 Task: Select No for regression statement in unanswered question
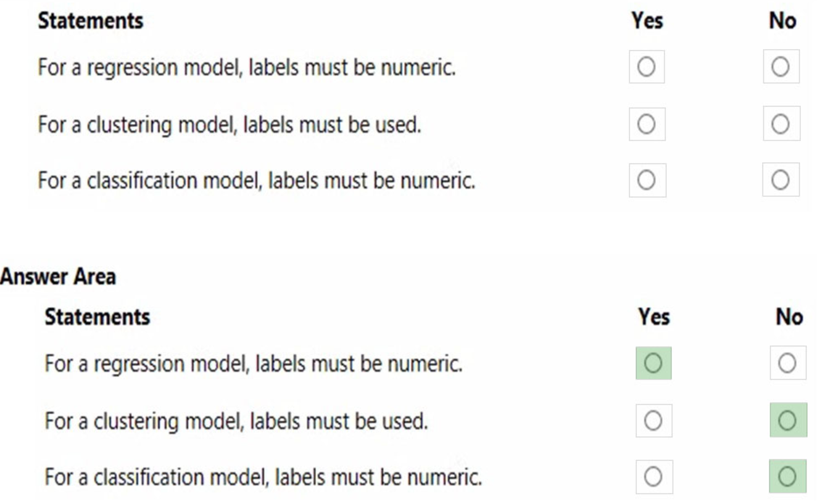[781, 67]
